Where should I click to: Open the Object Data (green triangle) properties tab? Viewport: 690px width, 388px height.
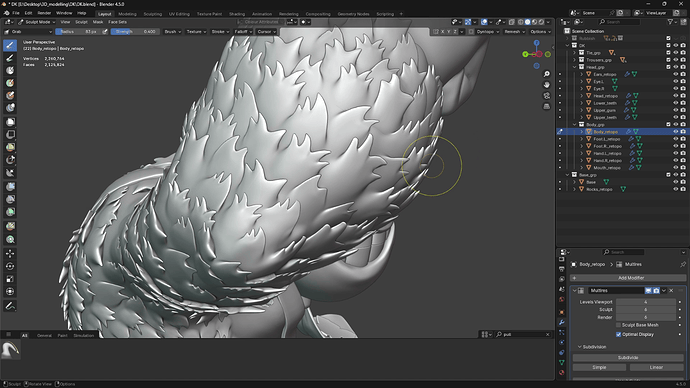[562, 362]
